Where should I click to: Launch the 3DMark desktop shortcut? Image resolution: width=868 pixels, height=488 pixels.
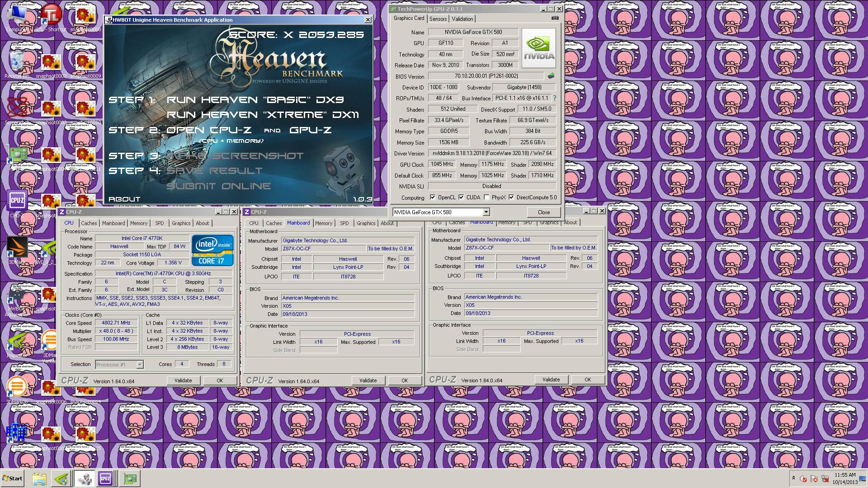tap(17, 251)
